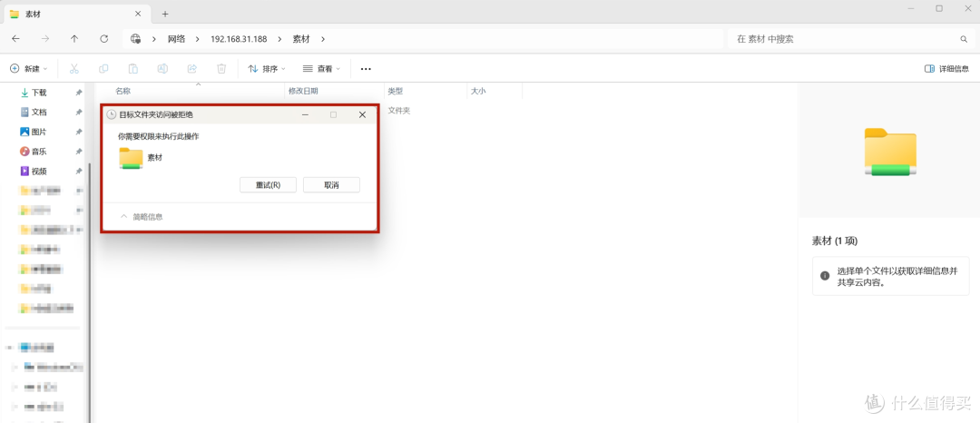Image resolution: width=980 pixels, height=423 pixels.
Task: Toggle the 详细信息 details pane
Action: [946, 69]
